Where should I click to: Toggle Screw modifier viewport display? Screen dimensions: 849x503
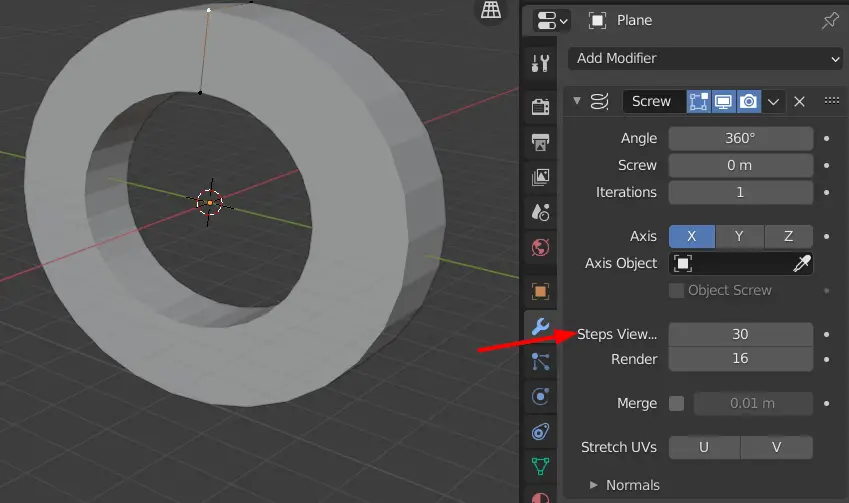(x=723, y=101)
